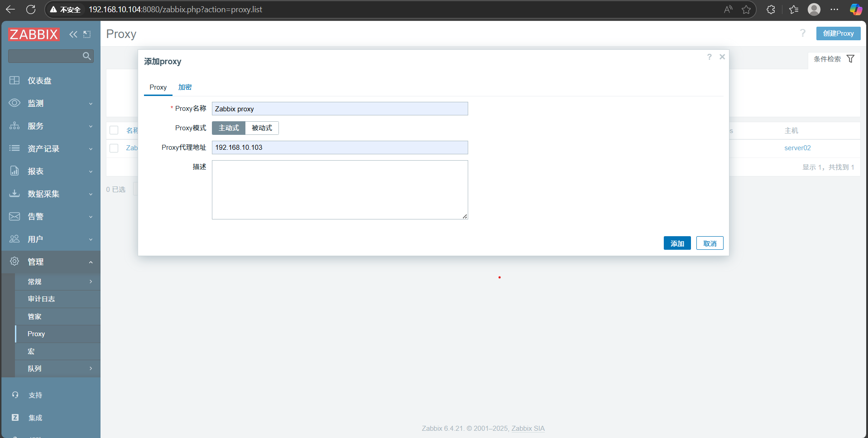The width and height of the screenshot is (868, 438).
Task: Click the alerts envelope icon
Action: (14, 216)
